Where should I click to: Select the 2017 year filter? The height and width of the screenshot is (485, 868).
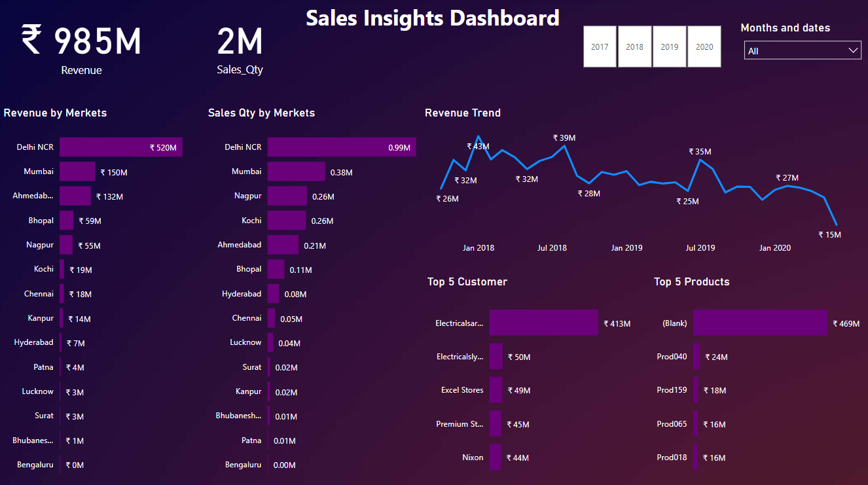[600, 46]
